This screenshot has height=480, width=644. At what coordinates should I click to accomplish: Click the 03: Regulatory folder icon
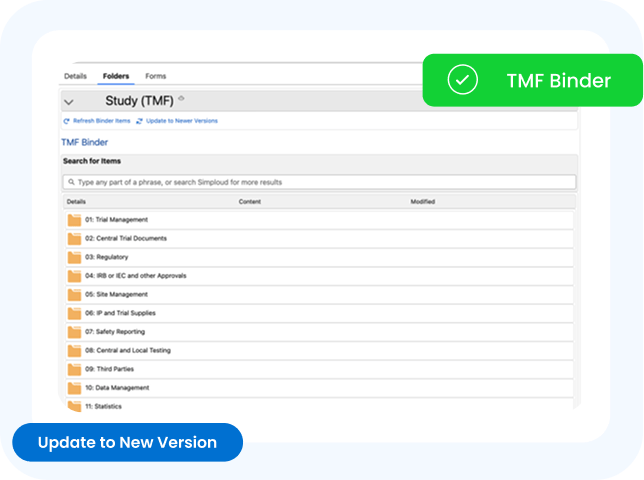click(74, 257)
